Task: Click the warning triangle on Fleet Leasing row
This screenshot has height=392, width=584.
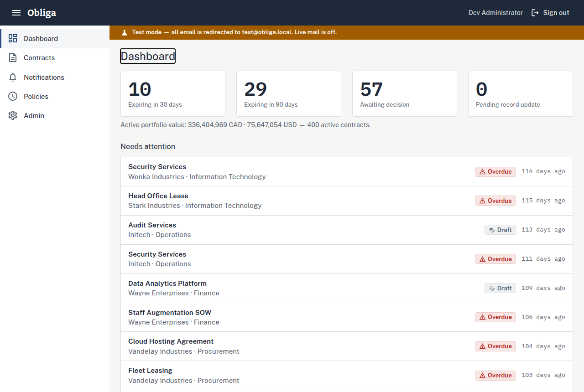Action: click(482, 376)
